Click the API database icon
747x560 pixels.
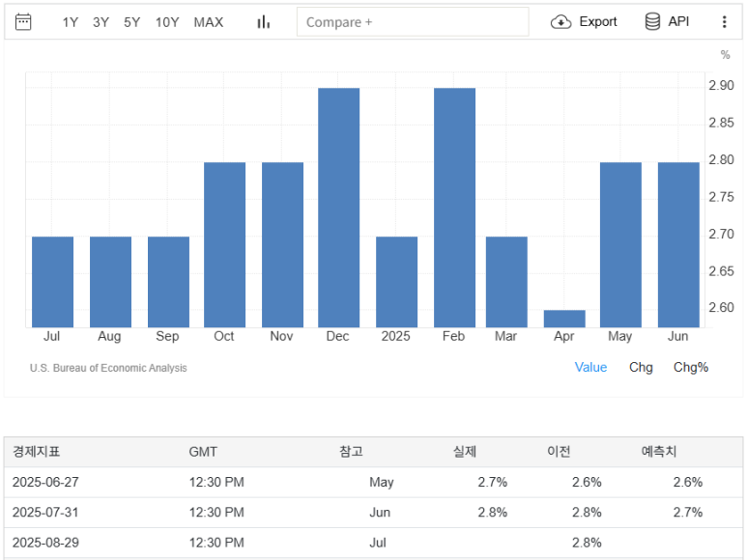(x=653, y=21)
